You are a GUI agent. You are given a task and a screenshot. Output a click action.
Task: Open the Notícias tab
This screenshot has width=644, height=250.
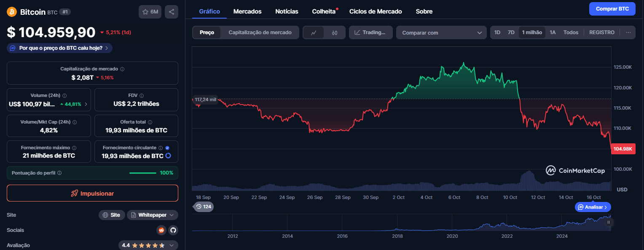pos(287,11)
